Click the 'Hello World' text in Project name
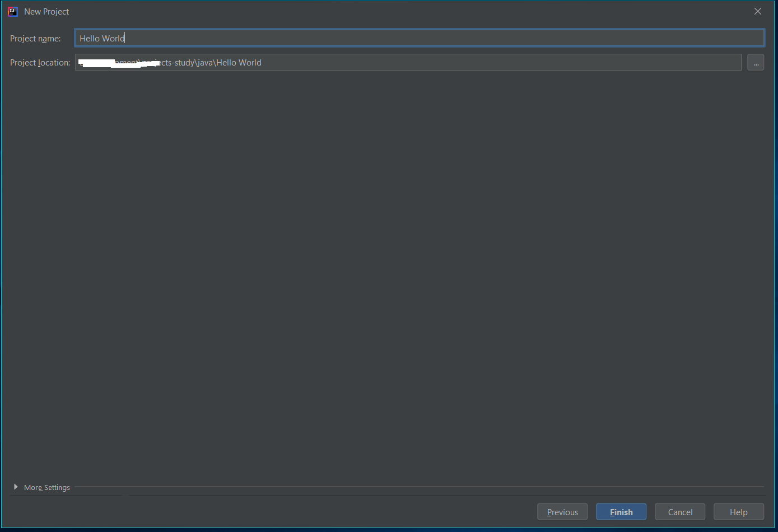Screen dimensions: 778x532 click(102, 38)
